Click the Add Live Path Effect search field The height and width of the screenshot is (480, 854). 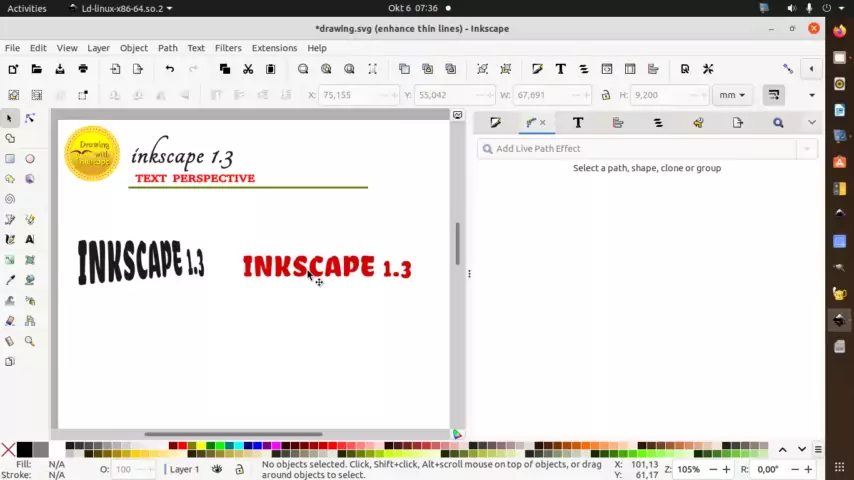pyautogui.click(x=640, y=149)
